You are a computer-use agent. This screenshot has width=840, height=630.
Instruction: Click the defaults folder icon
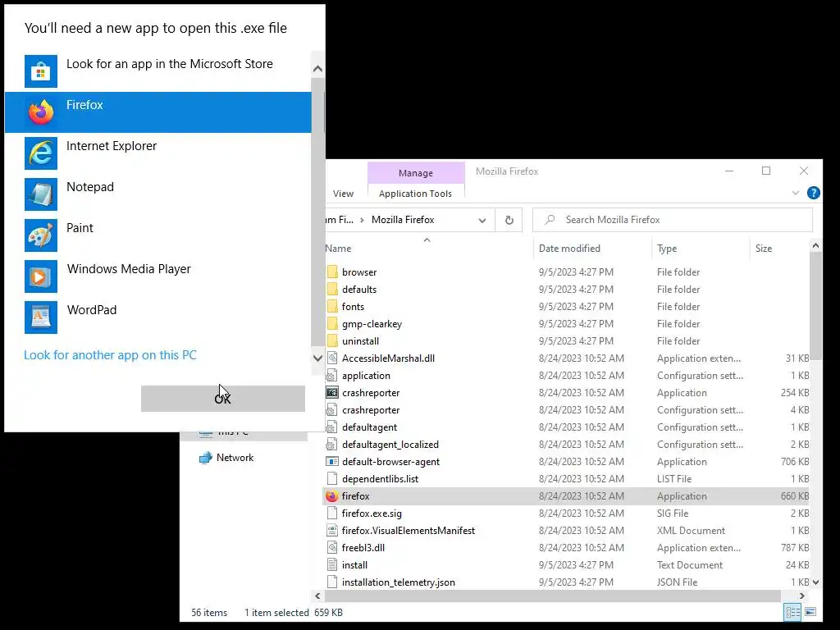tap(332, 290)
